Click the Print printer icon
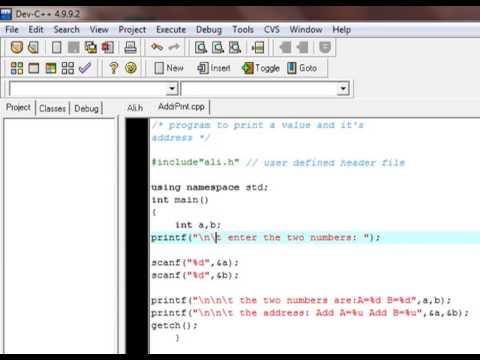Image resolution: width=480 pixels, height=360 pixels. (x=130, y=47)
